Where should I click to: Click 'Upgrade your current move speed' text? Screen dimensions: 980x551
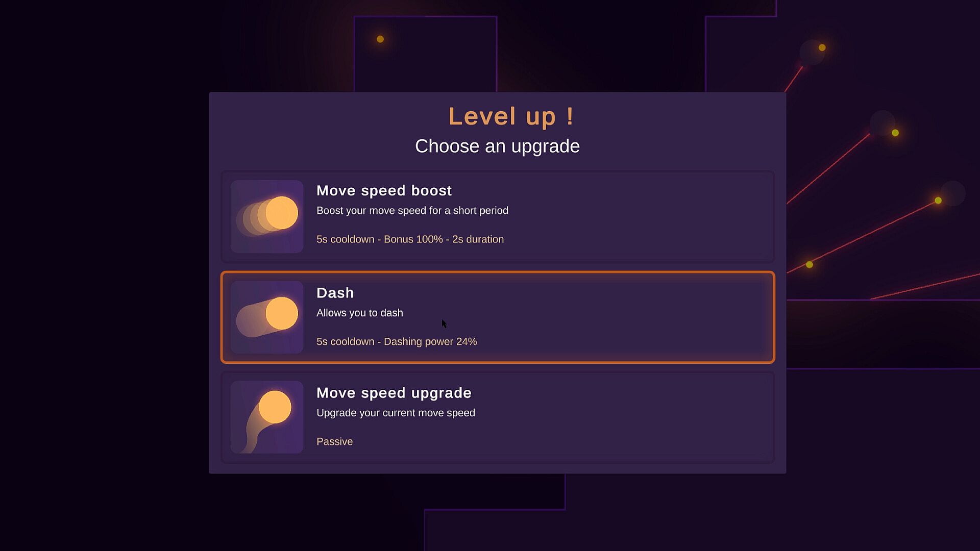396,413
